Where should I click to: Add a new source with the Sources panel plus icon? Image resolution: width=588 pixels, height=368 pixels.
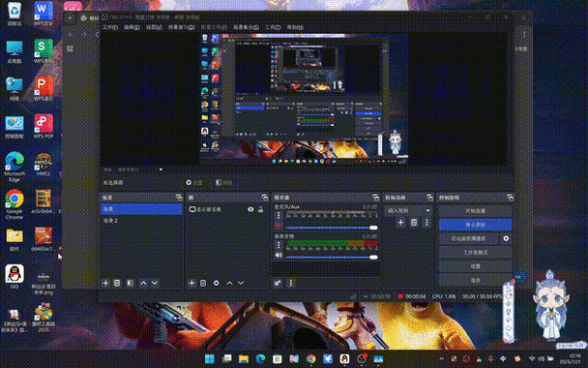pos(191,283)
